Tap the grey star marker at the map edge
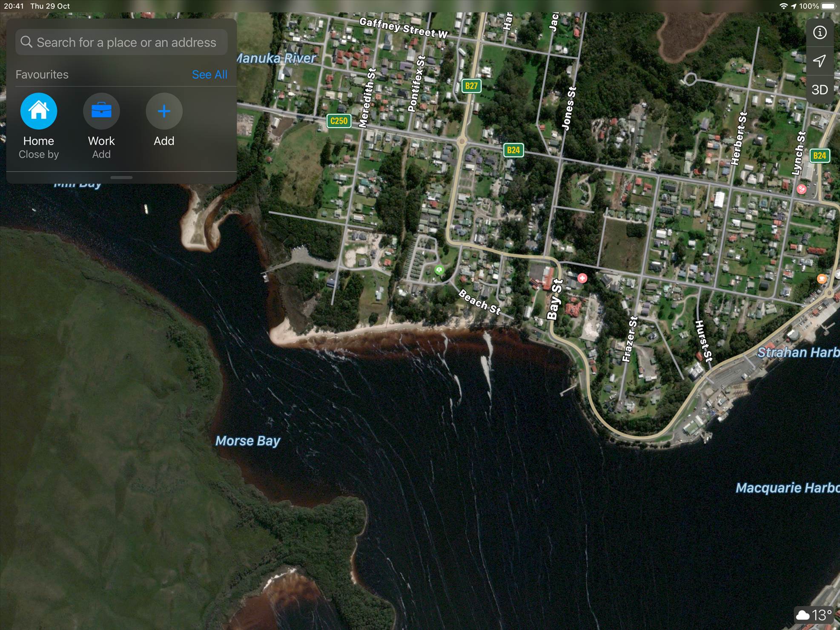The image size is (840, 630). (837, 275)
